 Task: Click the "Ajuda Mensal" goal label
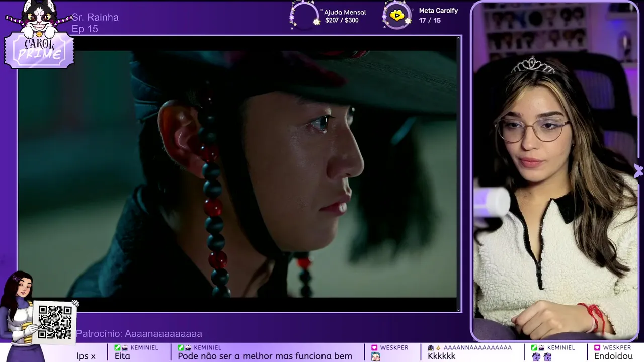[345, 12]
